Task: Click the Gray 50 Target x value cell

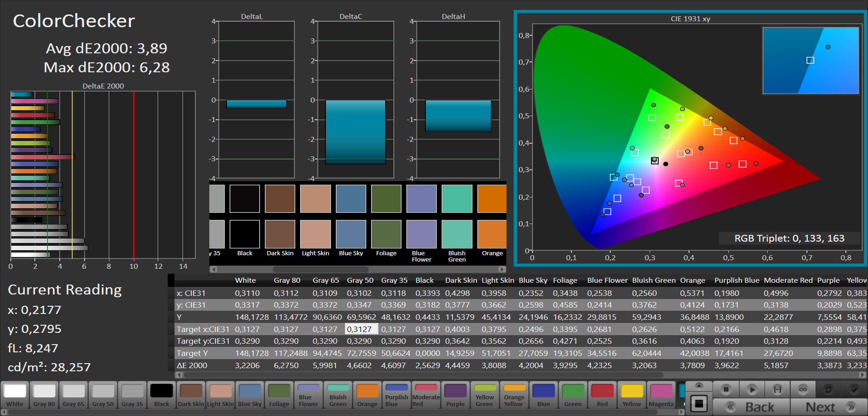Action: (361, 329)
